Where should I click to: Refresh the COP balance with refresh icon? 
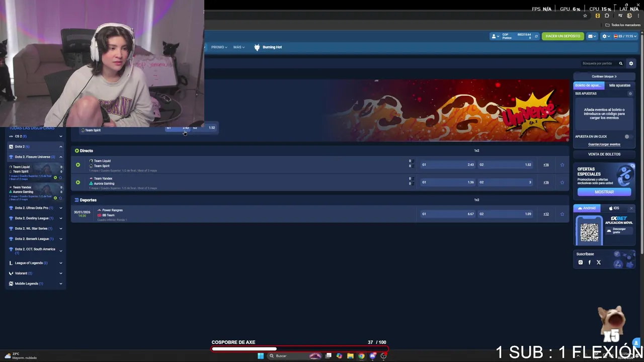(536, 36)
